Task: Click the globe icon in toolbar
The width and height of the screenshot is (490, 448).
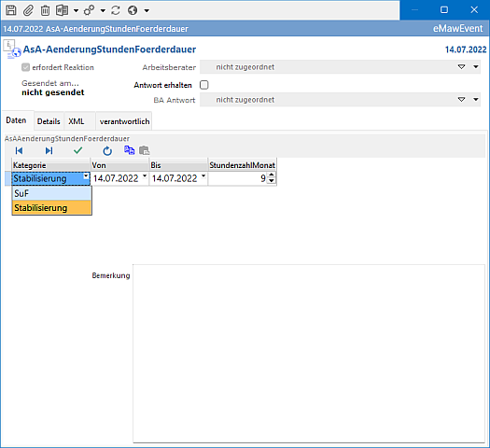Action: click(x=133, y=10)
